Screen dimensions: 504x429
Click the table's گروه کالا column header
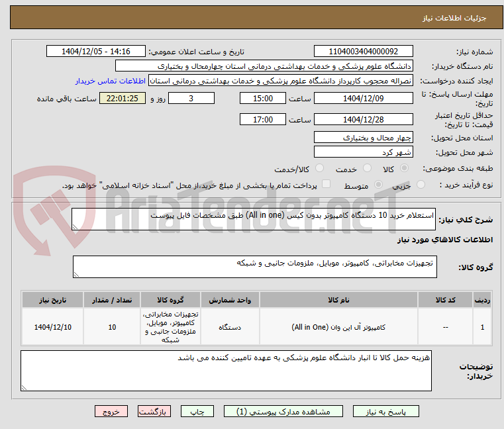[170, 300]
